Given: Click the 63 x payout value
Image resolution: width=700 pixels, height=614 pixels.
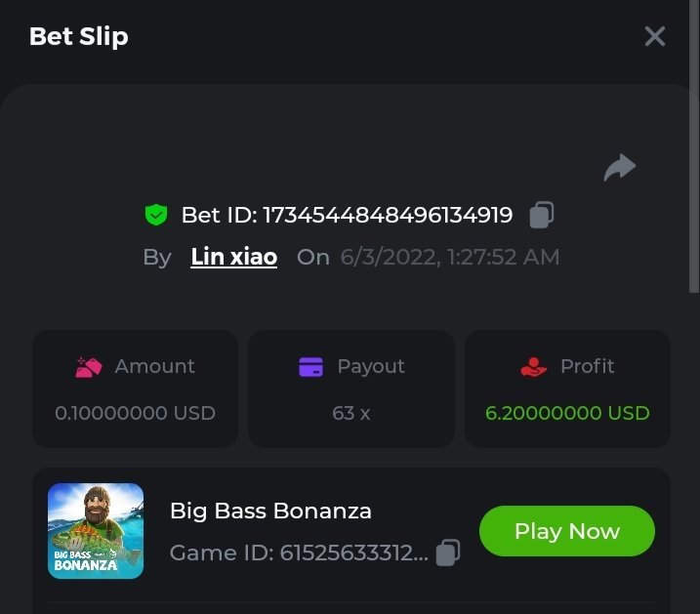Looking at the screenshot, I should pos(351,413).
